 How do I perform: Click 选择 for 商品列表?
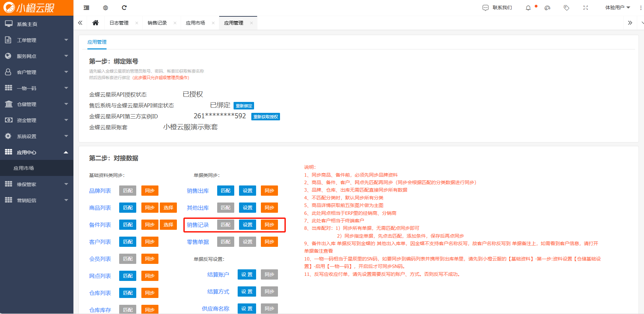(x=168, y=208)
